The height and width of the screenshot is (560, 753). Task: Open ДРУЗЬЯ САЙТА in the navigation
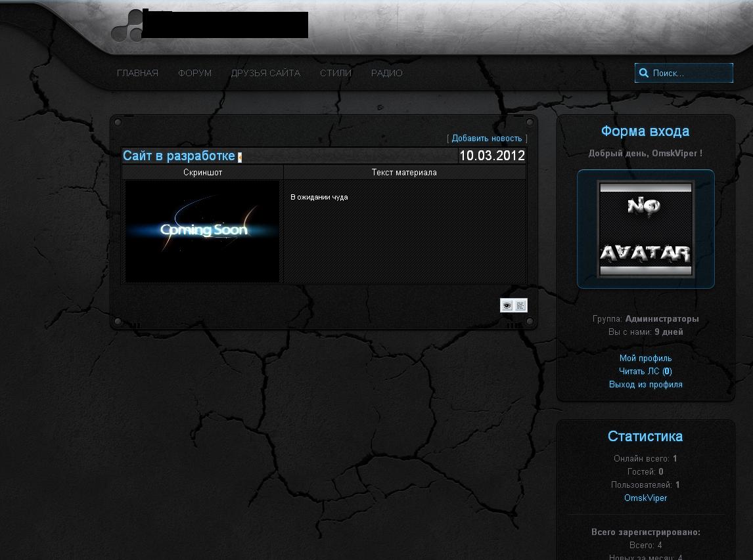click(x=265, y=73)
